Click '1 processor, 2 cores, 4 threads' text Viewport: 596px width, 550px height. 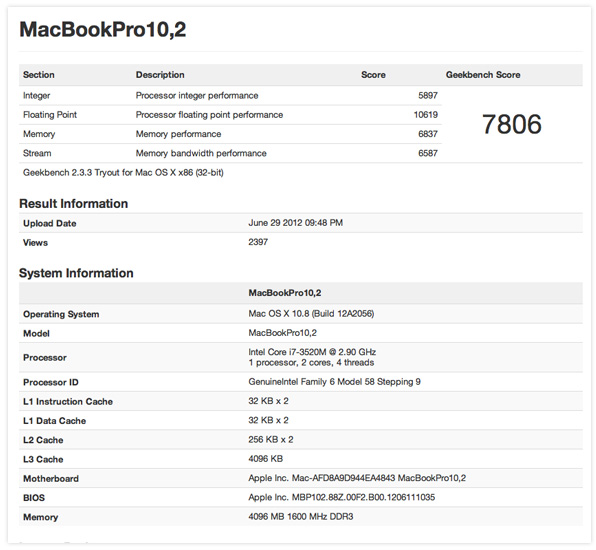[311, 363]
